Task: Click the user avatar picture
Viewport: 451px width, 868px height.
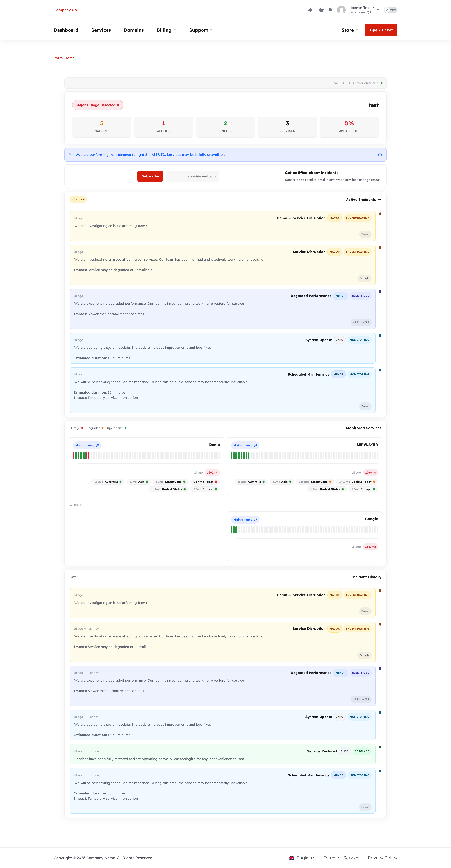Action: pyautogui.click(x=341, y=10)
